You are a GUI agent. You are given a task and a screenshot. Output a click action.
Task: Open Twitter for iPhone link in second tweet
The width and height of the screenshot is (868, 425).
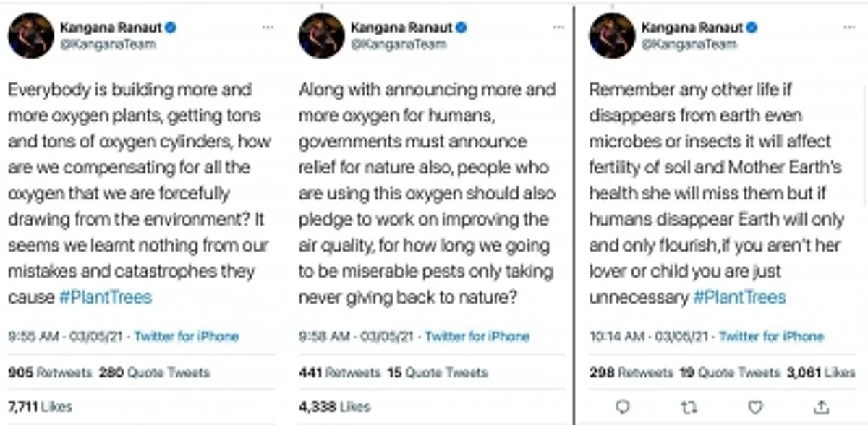point(477,336)
